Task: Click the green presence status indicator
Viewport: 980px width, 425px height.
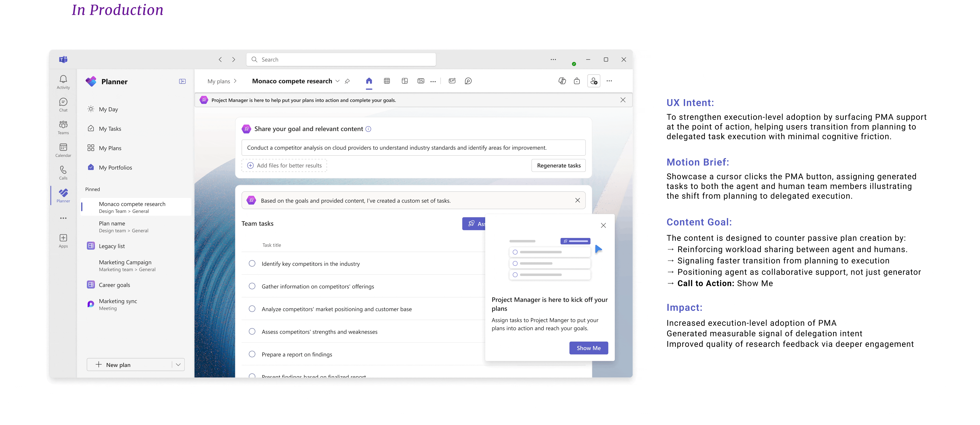Action: coord(574,64)
